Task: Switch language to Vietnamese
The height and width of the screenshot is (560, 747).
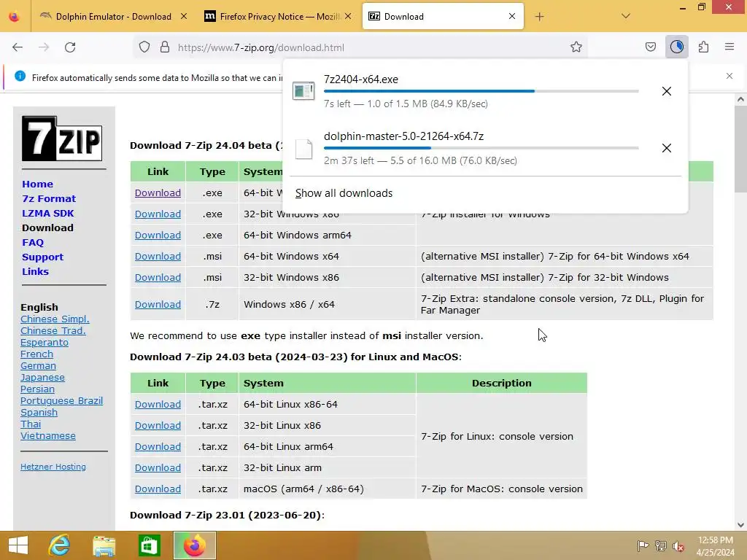Action: 47,436
